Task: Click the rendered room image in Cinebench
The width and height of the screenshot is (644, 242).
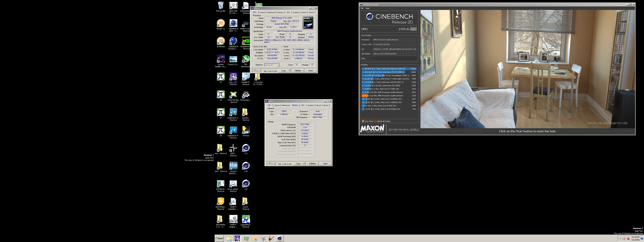Action: 527,69
